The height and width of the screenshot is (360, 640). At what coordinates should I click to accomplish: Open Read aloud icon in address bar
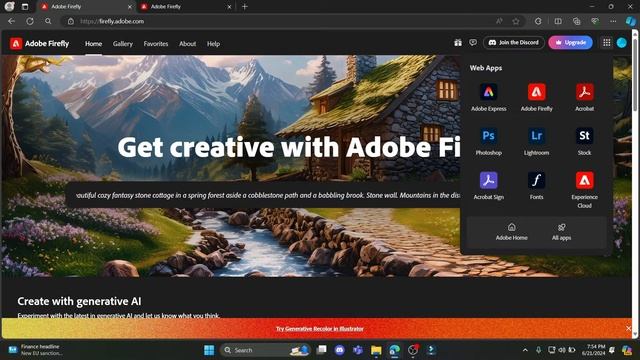click(499, 21)
